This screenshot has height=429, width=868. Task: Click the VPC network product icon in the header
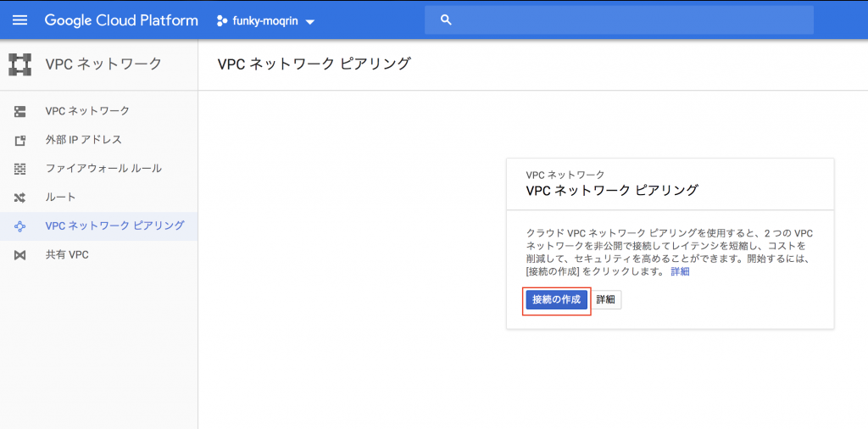pyautogui.click(x=19, y=64)
